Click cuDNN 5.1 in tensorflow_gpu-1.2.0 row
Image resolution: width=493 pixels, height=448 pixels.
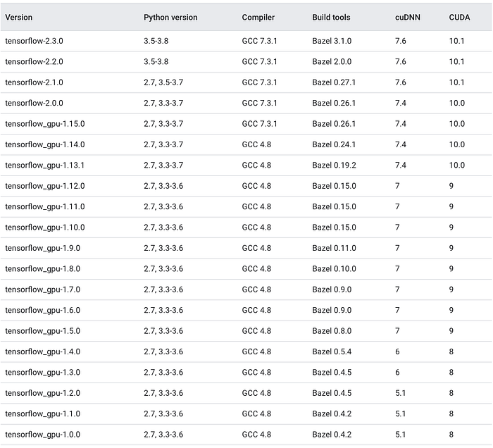(400, 393)
